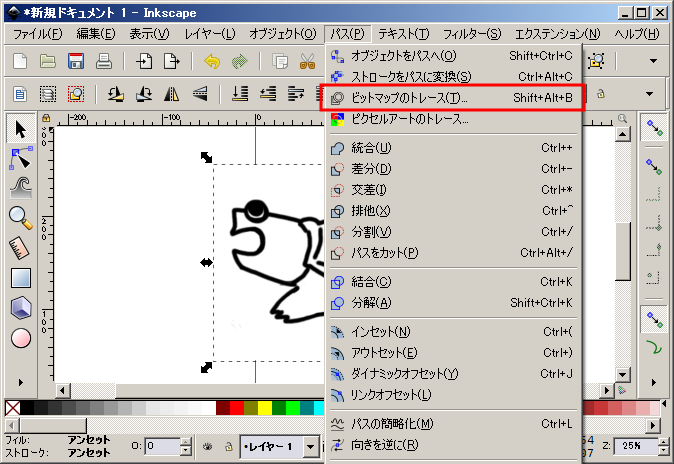Choose Trace Pixel Art menu item
674x464 pixels.
[x=452, y=119]
